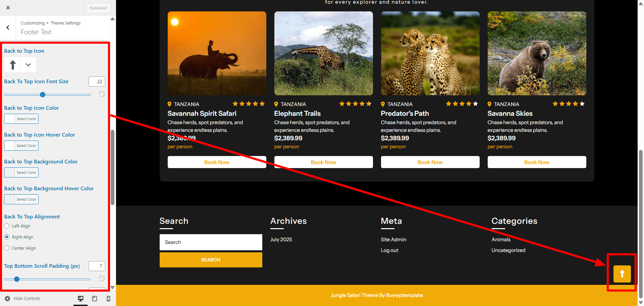Image resolution: width=644 pixels, height=306 pixels.
Task: Click the Hide Controls button
Action: click(x=22, y=298)
